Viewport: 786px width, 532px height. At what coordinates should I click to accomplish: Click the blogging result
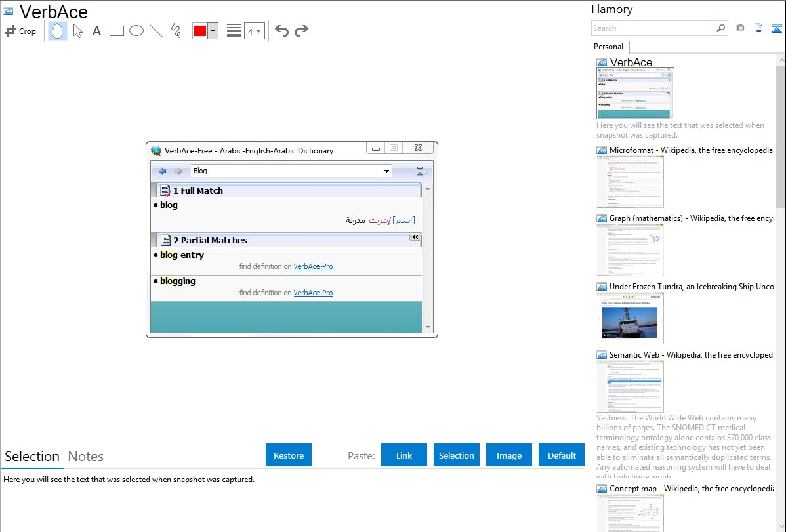tap(178, 281)
